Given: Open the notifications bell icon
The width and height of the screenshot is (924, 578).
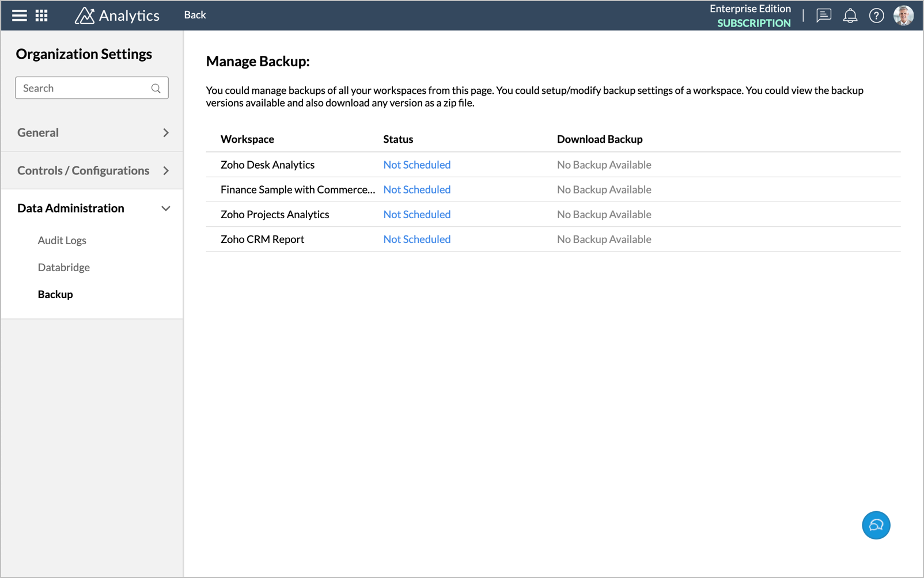Looking at the screenshot, I should (x=850, y=16).
